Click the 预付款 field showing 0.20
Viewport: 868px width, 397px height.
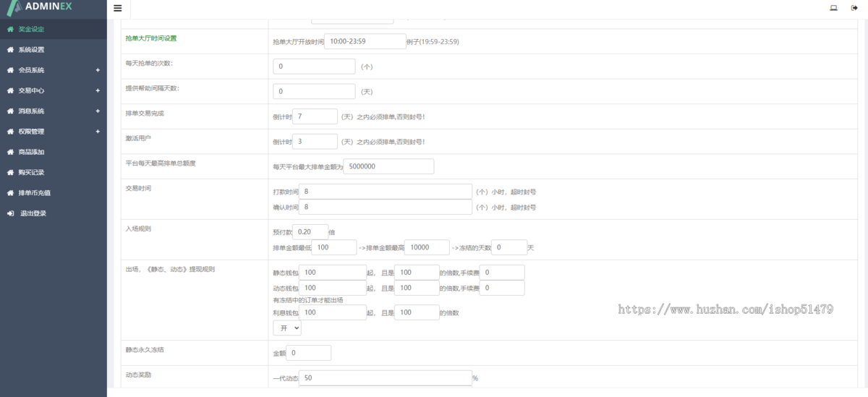311,232
